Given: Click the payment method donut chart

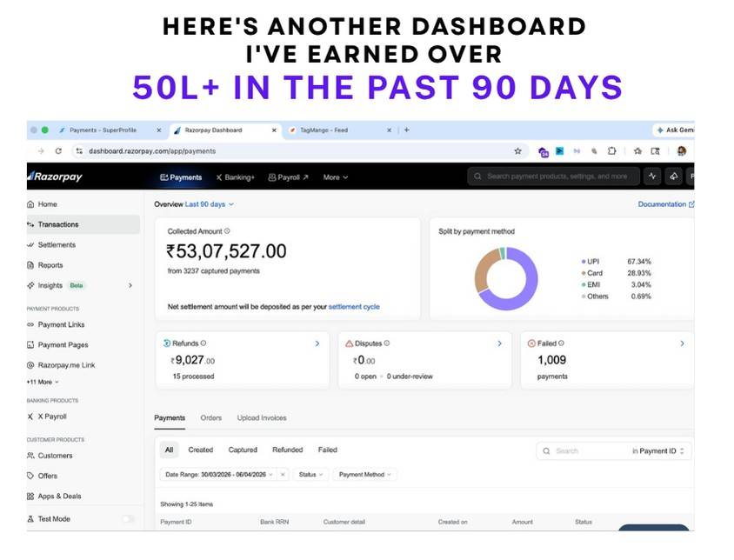Looking at the screenshot, I should click(506, 278).
